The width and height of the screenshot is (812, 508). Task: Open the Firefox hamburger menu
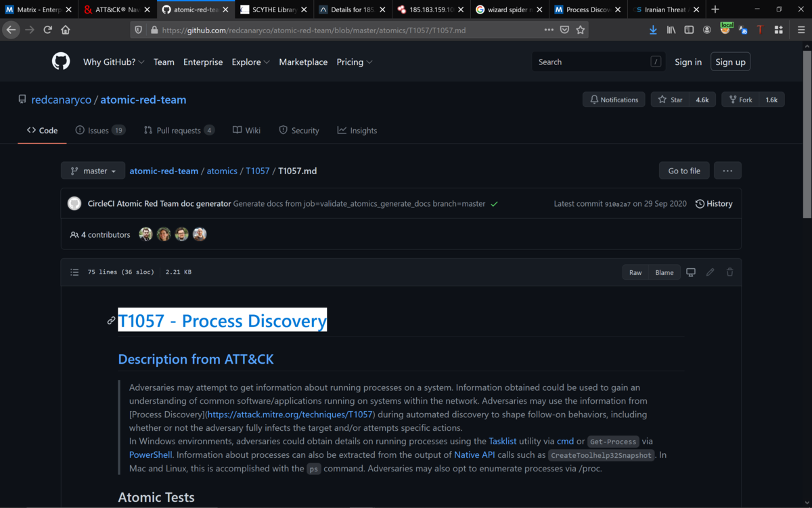[800, 30]
